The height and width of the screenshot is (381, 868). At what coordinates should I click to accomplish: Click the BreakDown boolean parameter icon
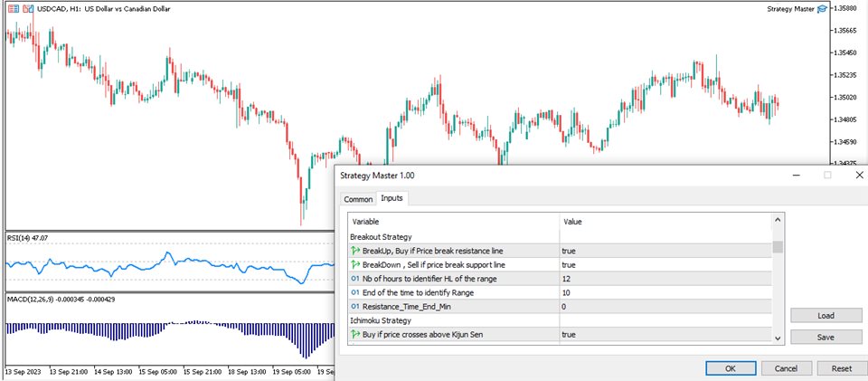[355, 264]
